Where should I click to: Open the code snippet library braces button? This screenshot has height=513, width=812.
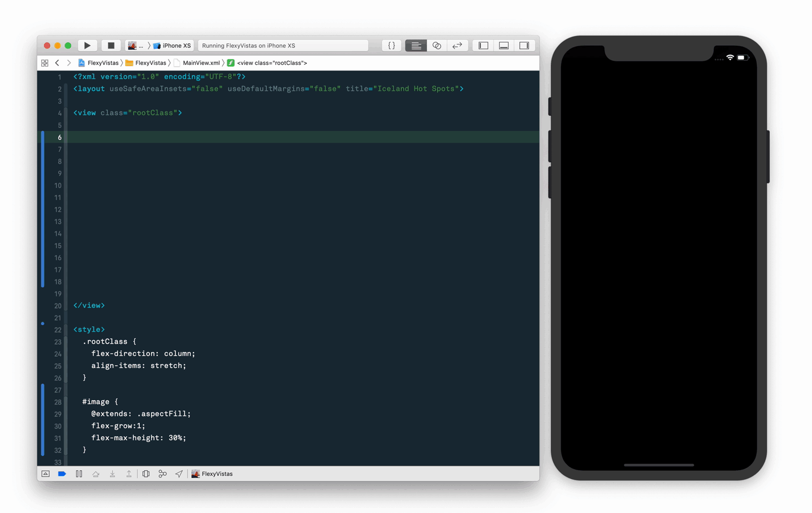(391, 46)
